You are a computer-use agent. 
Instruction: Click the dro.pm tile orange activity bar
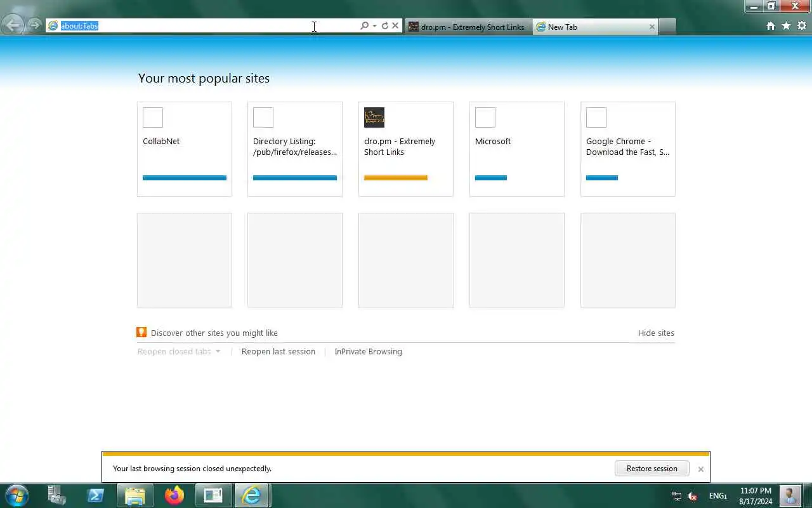[396, 178]
